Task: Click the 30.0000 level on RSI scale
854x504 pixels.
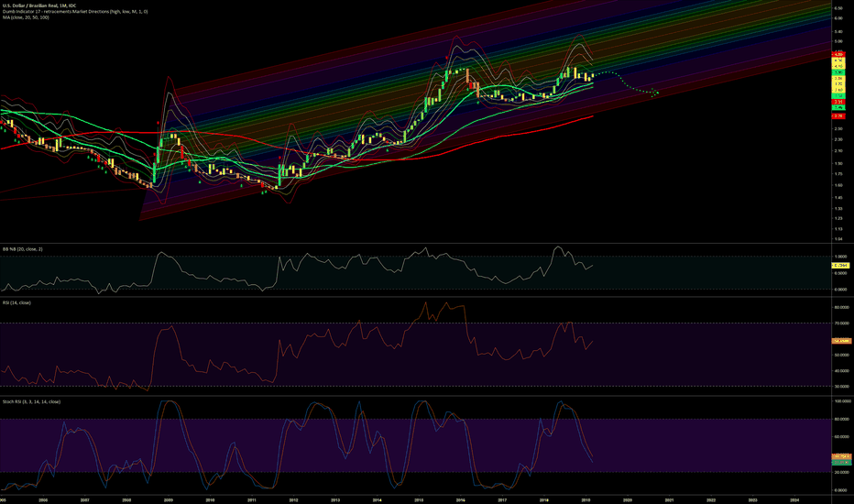Action: click(841, 387)
